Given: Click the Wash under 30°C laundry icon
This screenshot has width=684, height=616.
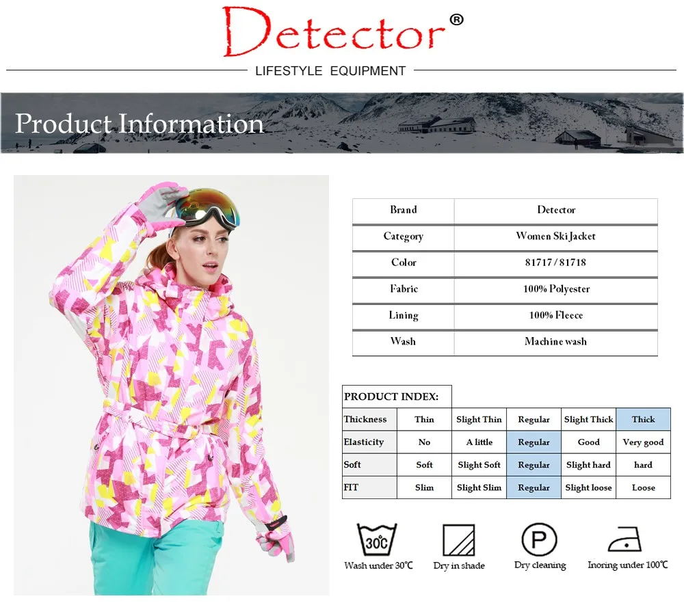Looking at the screenshot, I should (376, 539).
